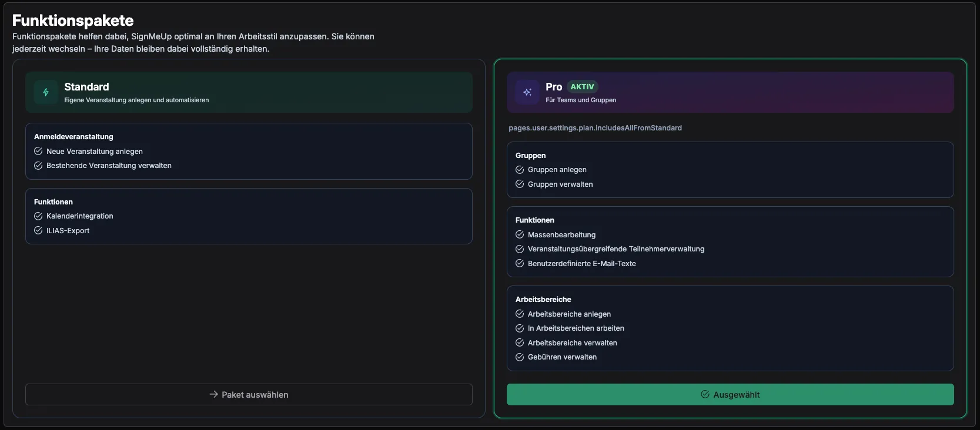Click the text In Arbeitsbereichen arbeiten
The height and width of the screenshot is (430, 980).
click(x=576, y=328)
